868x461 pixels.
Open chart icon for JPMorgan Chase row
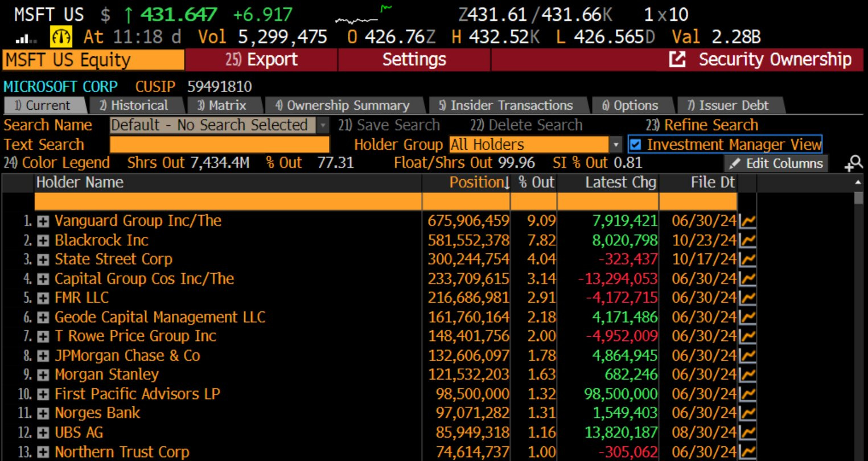pos(748,356)
